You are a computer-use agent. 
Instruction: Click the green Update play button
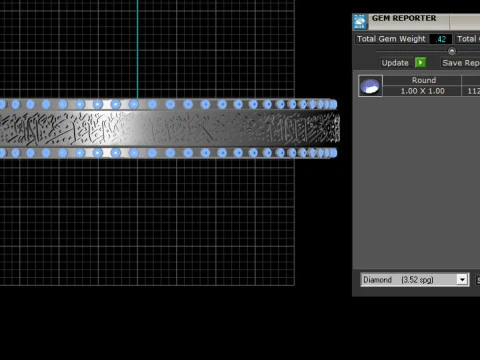click(420, 63)
